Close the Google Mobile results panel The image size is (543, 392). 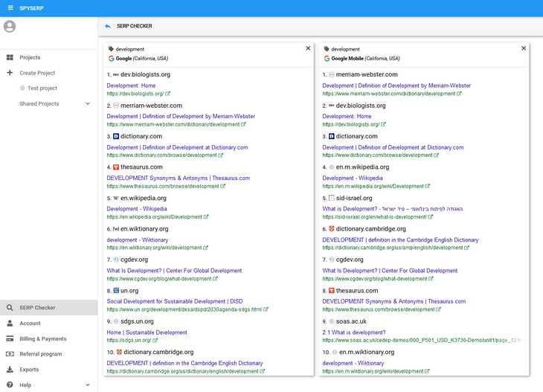point(524,48)
